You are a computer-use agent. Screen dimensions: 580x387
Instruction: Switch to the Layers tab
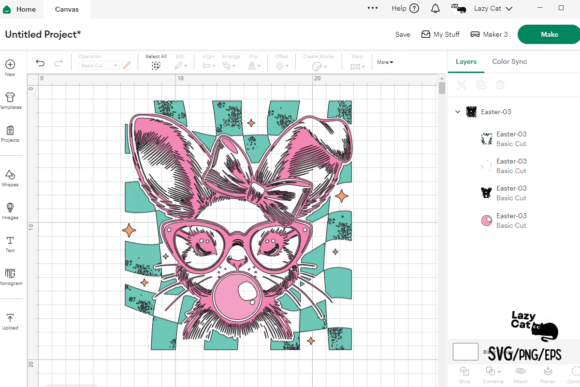466,62
